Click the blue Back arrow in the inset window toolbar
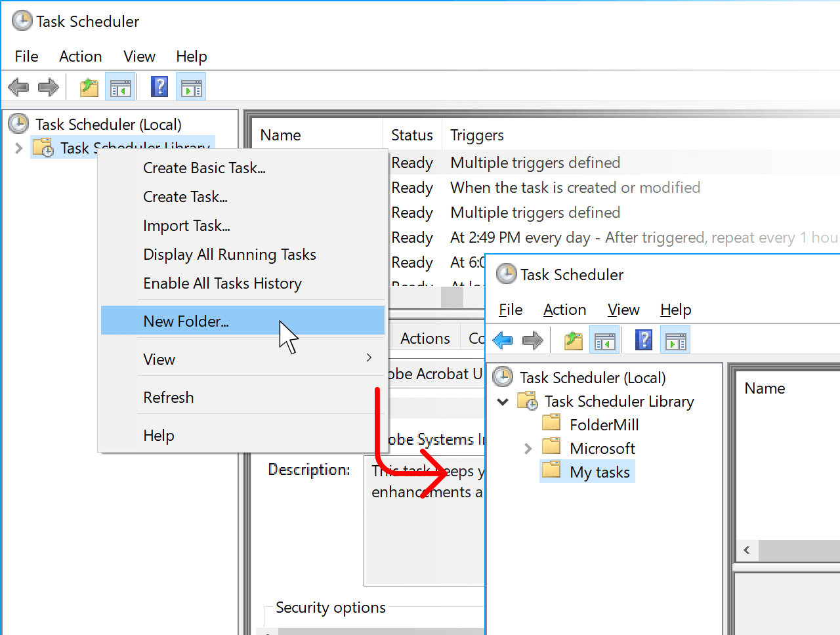 coord(503,340)
